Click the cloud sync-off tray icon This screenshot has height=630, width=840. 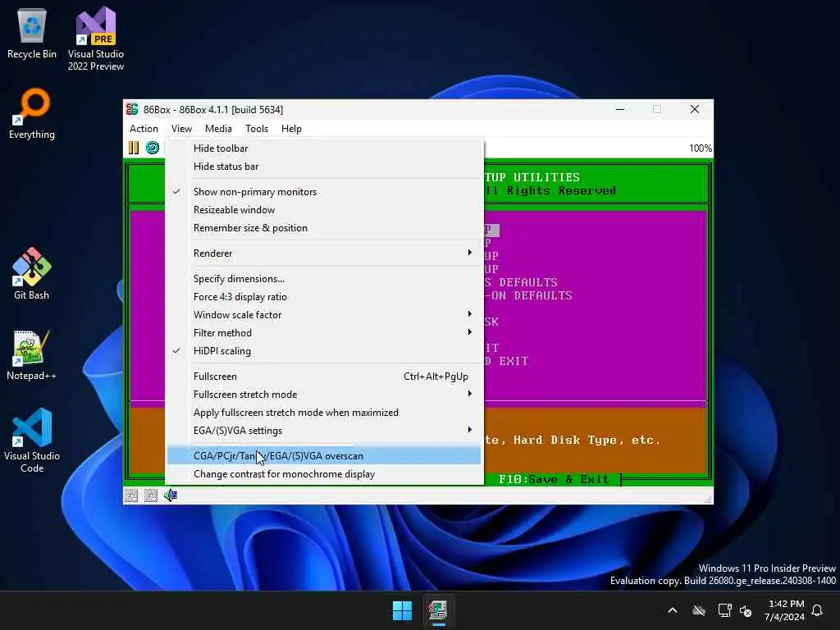[699, 610]
